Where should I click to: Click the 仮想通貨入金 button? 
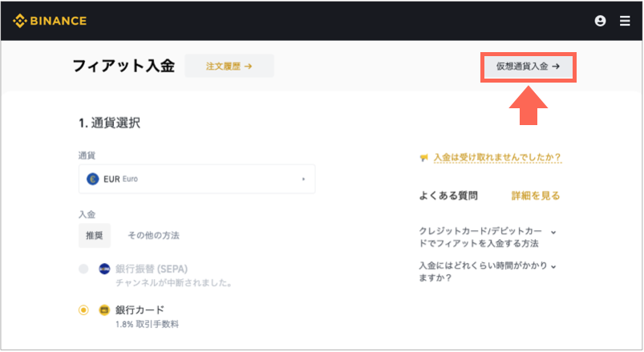coord(529,67)
